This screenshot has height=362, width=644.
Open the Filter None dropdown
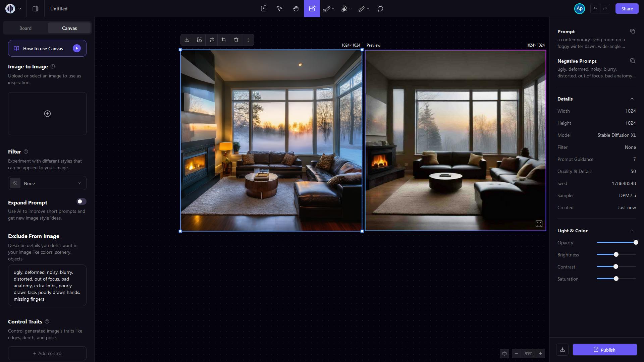tap(47, 183)
